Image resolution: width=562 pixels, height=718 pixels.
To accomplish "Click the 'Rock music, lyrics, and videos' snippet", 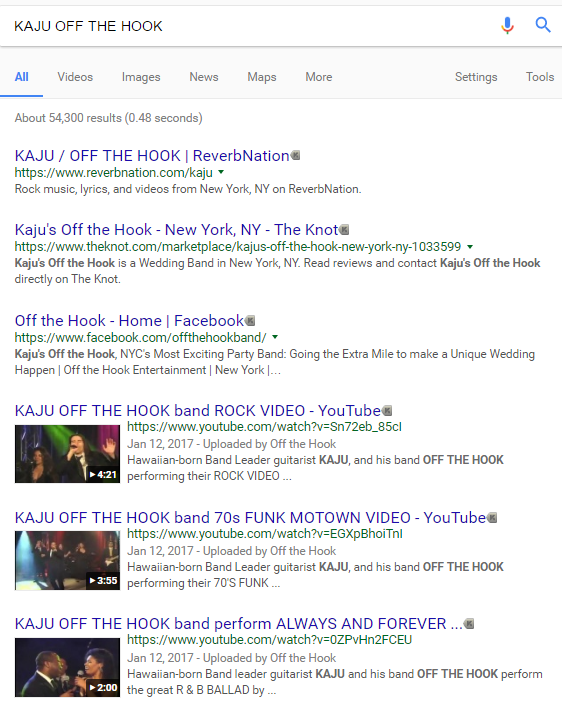I will click(188, 189).
